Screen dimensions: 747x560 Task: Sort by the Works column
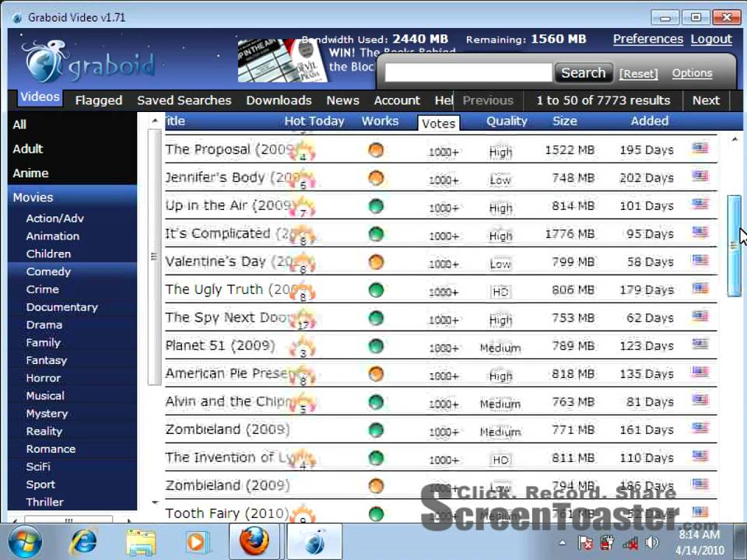click(x=380, y=121)
